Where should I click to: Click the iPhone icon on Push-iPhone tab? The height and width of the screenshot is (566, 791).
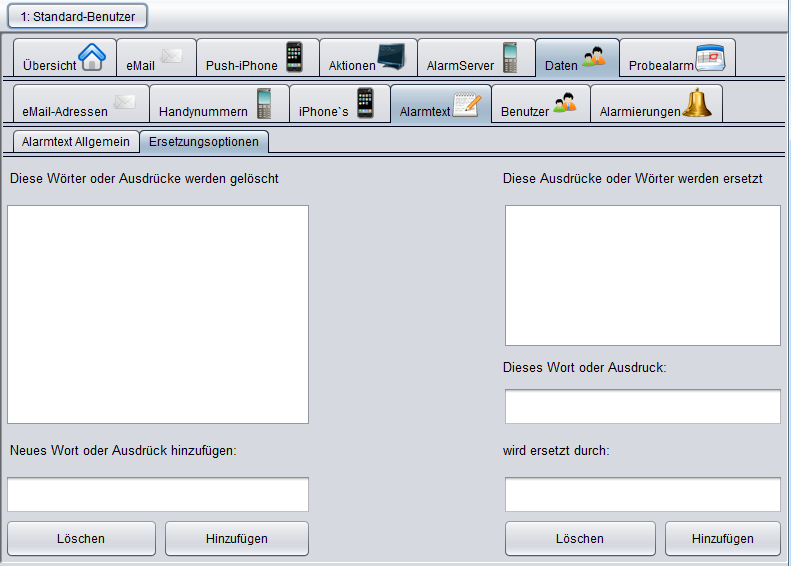[x=294, y=57]
